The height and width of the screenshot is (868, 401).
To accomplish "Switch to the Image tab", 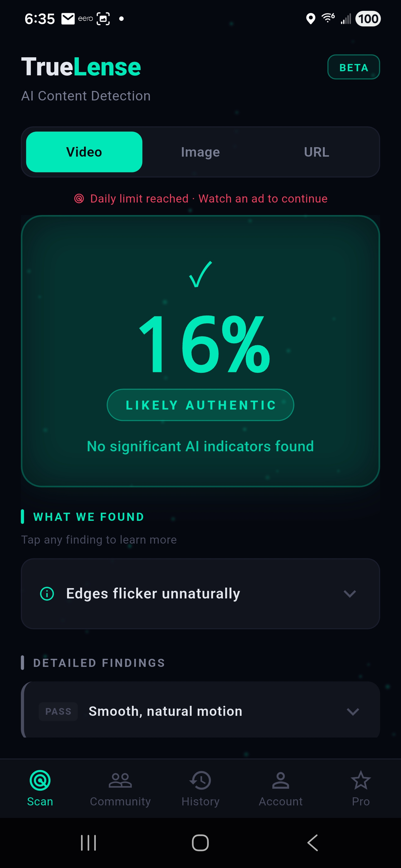I will (x=200, y=152).
